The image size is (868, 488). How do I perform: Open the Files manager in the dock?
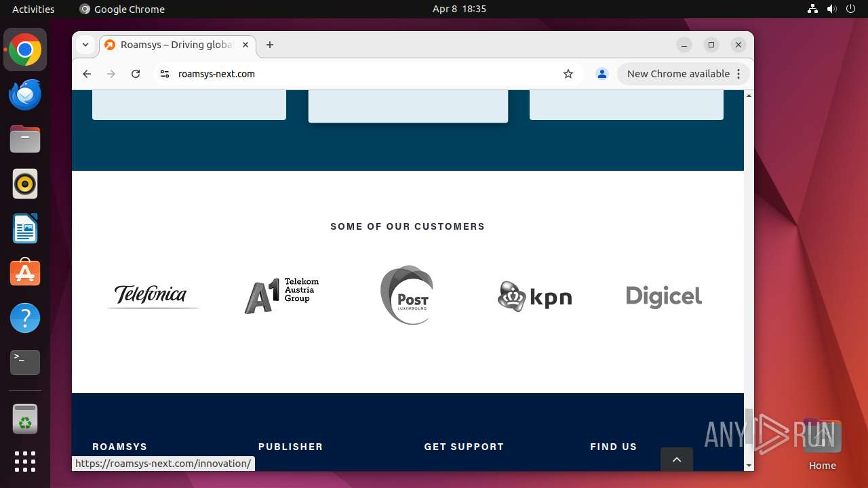click(x=25, y=139)
